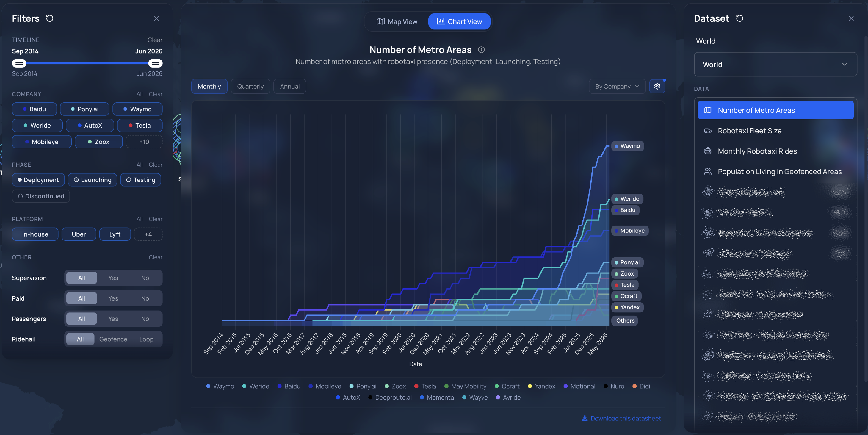Viewport: 868px width, 435px height.
Task: Toggle Tesla series in bottom legend
Action: tap(425, 386)
